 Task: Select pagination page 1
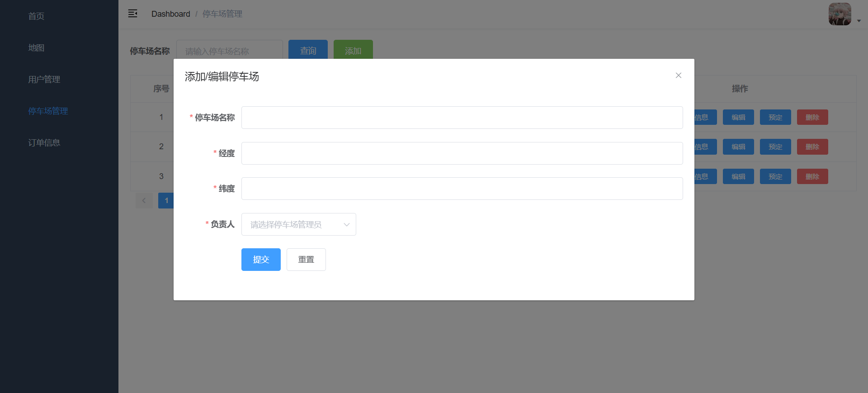(166, 200)
